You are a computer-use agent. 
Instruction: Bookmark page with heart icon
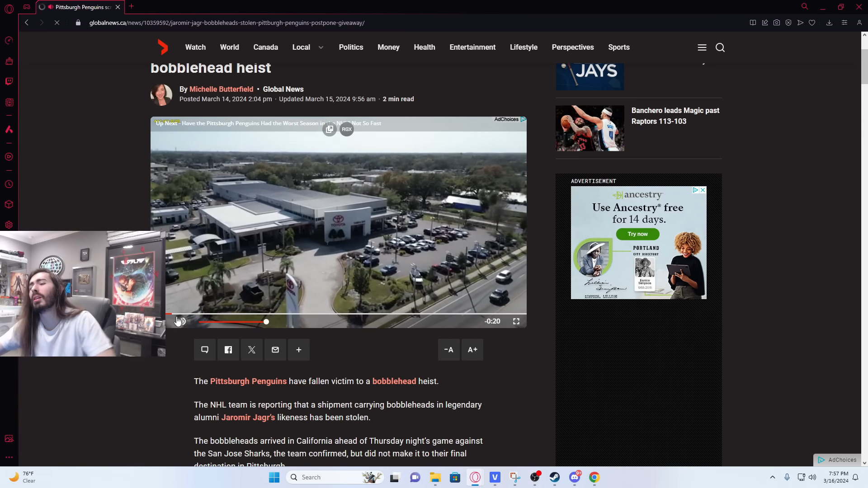[x=812, y=23]
